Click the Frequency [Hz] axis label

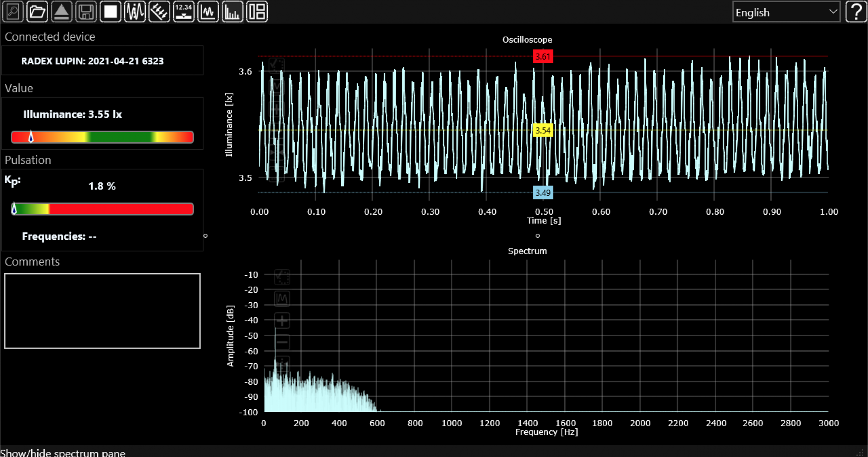click(x=546, y=432)
